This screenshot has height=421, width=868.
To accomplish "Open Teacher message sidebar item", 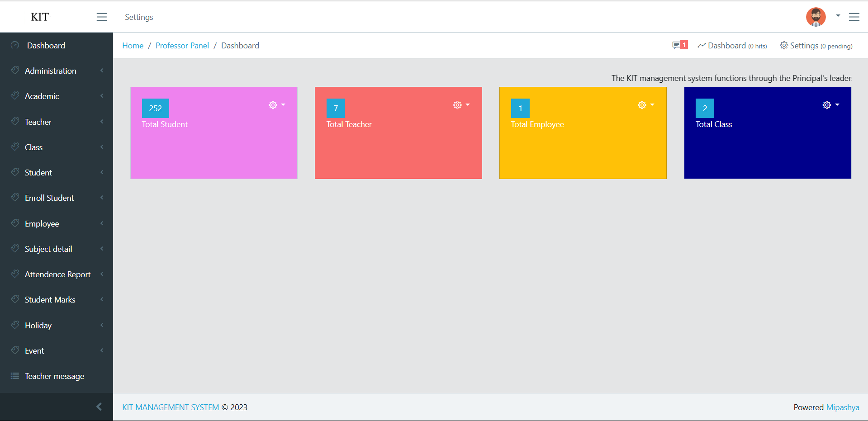I will (54, 376).
